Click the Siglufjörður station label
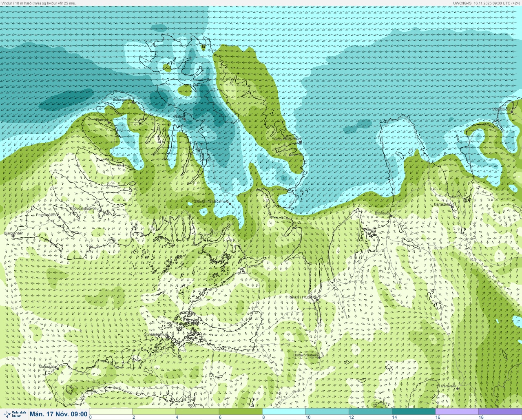Image resolution: width=522 pixels, height=420 pixels. click(502, 109)
